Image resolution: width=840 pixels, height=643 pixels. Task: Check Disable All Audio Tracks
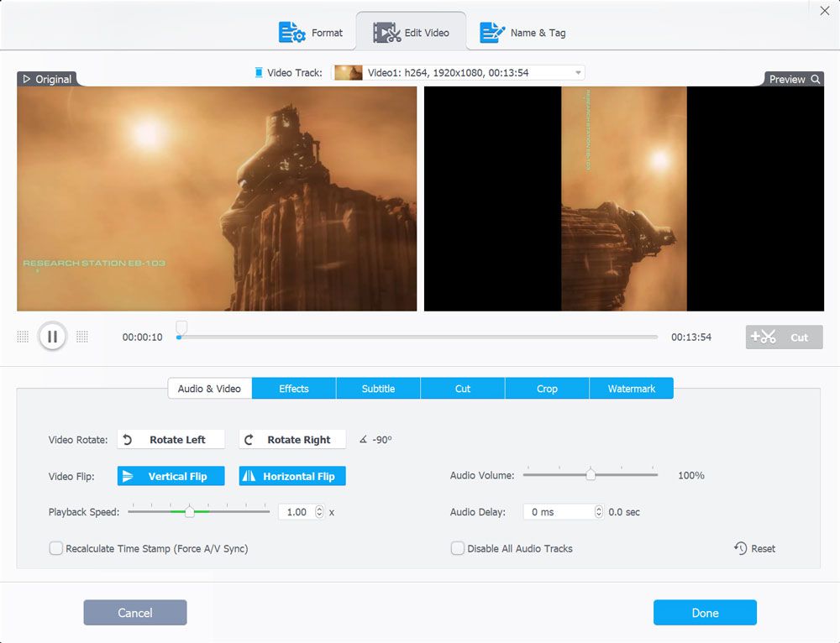coord(458,548)
